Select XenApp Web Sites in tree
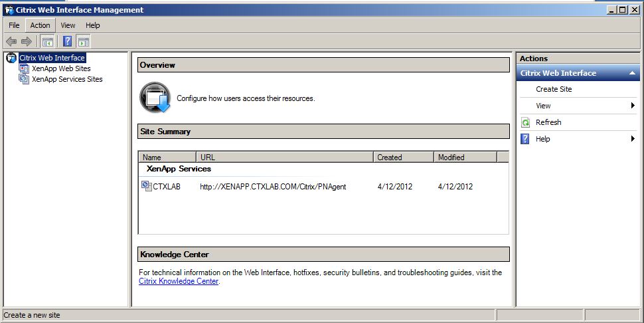This screenshot has width=644, height=323. coord(61,68)
